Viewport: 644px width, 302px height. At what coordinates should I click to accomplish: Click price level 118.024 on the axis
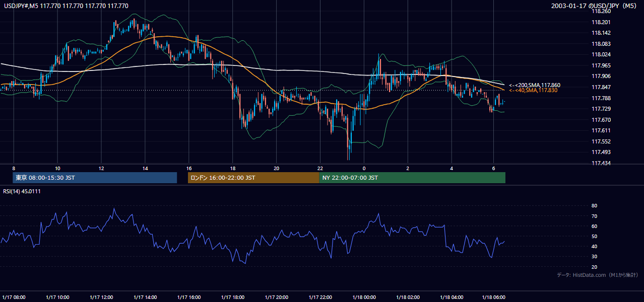(x=601, y=55)
